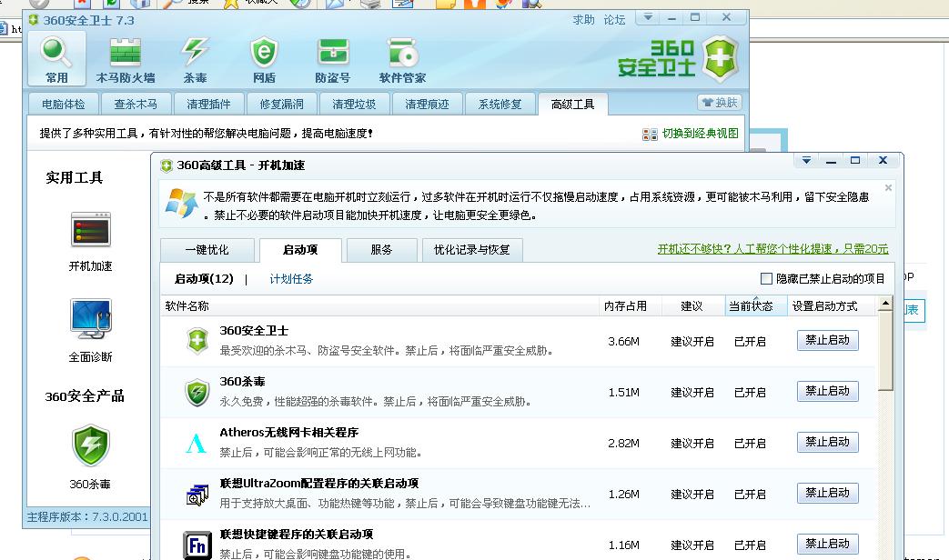The width and height of the screenshot is (949, 560).
Task: Open 木马防火墙 from the top toolbar
Action: (126, 59)
